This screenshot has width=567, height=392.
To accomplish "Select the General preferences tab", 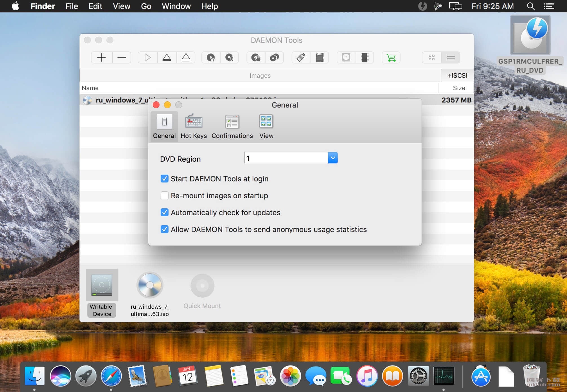I will pyautogui.click(x=164, y=127).
